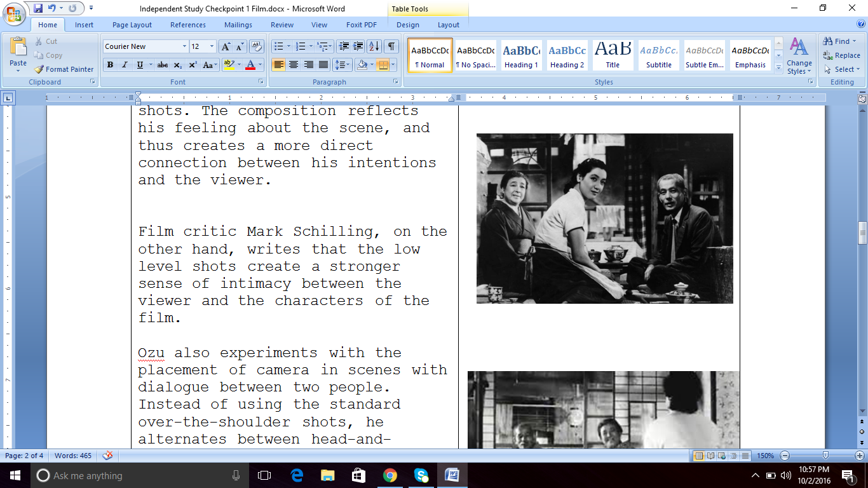Select the Cut scissors command

(45, 41)
